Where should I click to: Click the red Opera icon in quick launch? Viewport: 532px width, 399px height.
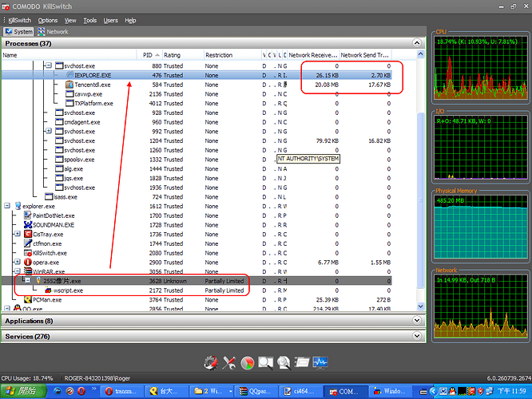tap(81, 391)
